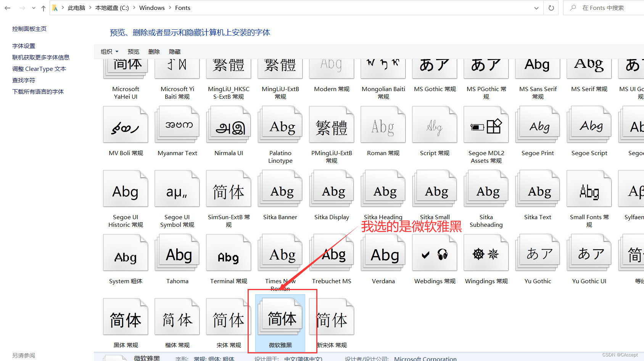Image resolution: width=644 pixels, height=361 pixels.
Task: Select the PMingLiU-ExtB font icon
Action: [x=332, y=125]
